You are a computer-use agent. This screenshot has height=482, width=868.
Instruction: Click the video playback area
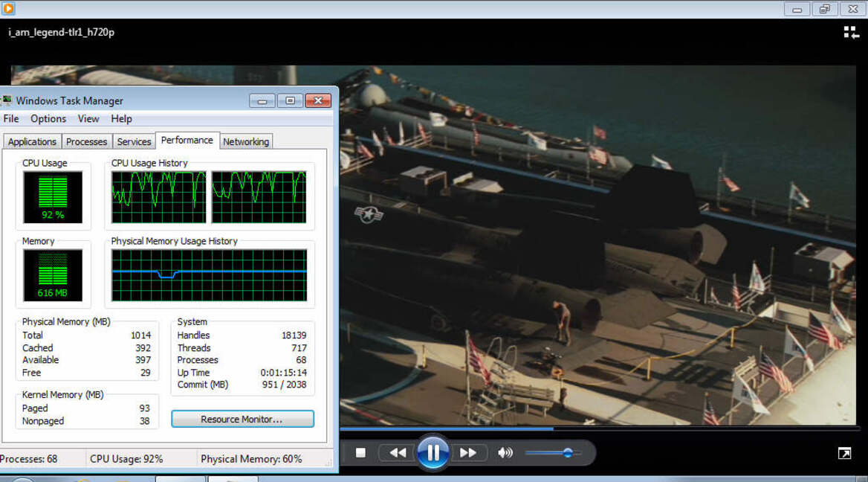[x=597, y=245]
